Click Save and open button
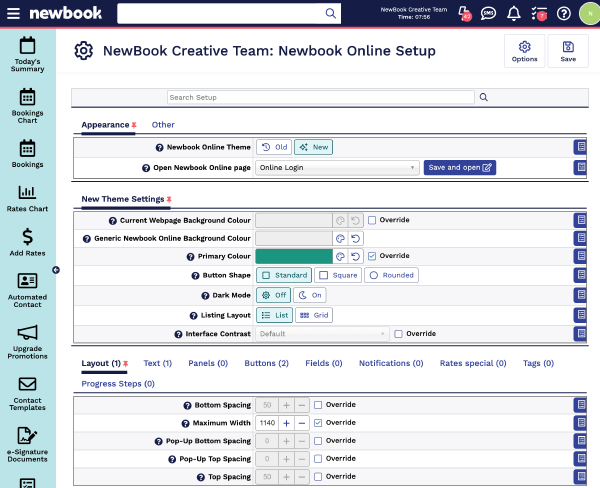The height and width of the screenshot is (488, 600). coord(460,168)
